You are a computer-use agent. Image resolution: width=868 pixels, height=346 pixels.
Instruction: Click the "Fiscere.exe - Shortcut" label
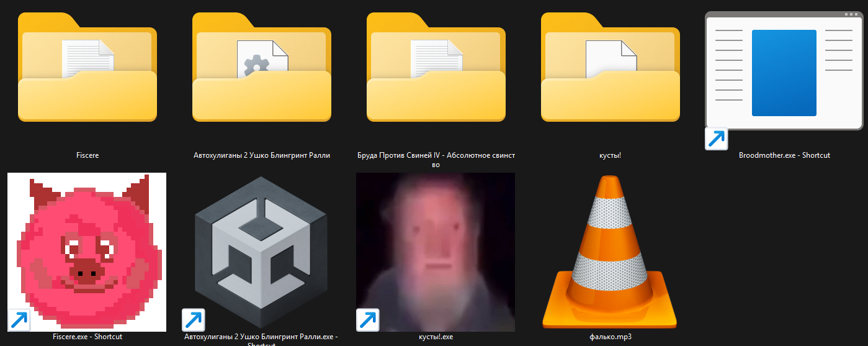click(87, 337)
